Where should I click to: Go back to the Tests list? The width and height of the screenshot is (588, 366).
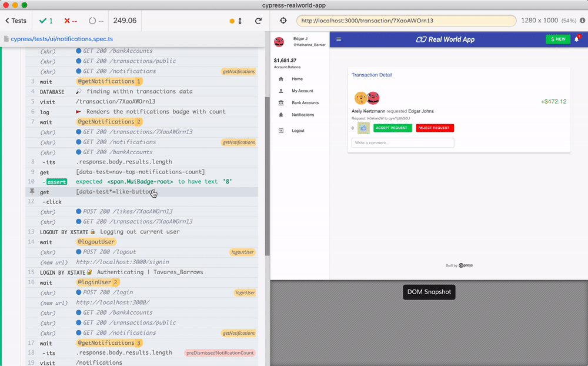(16, 21)
